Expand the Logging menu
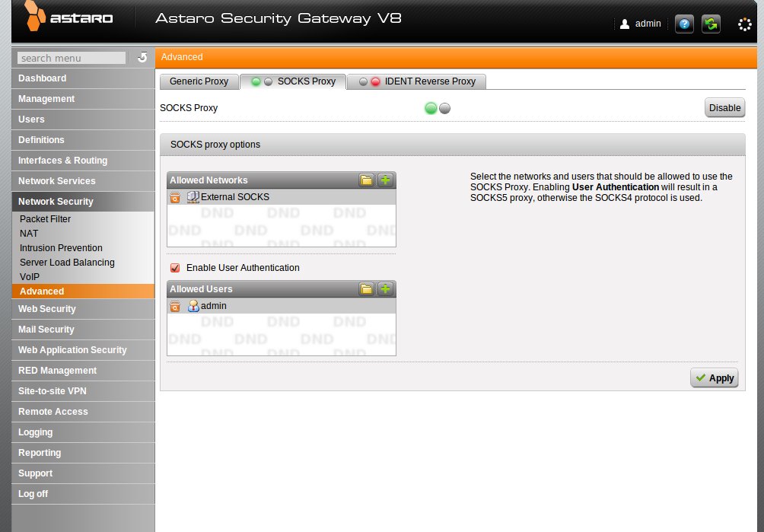Screen dimensions: 764x532 (83, 432)
